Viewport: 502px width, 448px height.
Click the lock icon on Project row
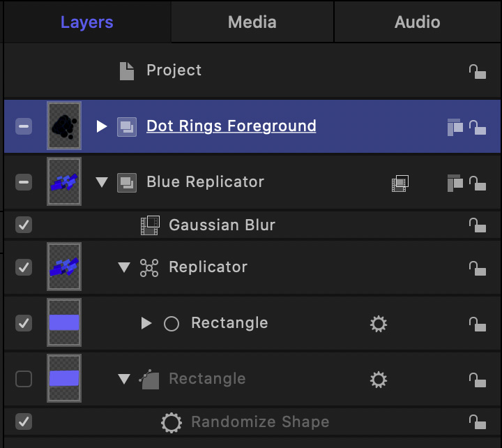pos(478,71)
